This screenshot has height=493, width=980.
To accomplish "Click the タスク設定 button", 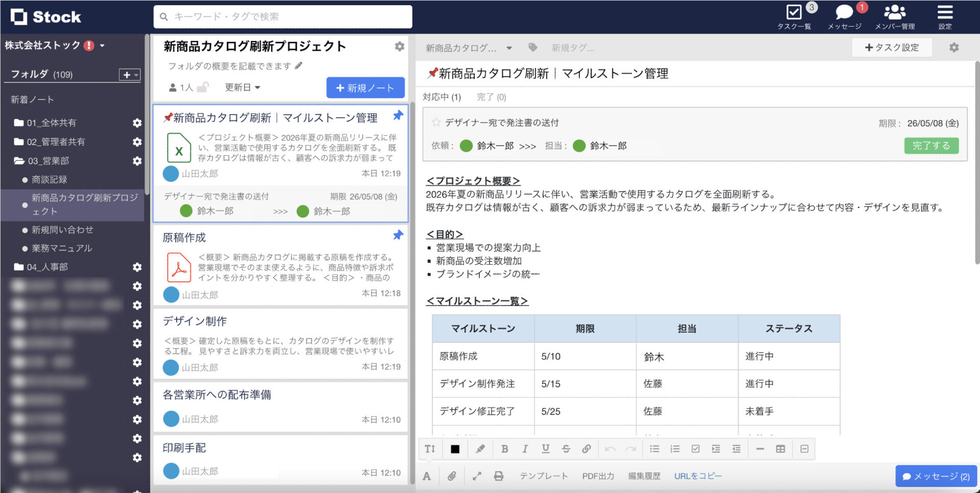I will [x=892, y=48].
